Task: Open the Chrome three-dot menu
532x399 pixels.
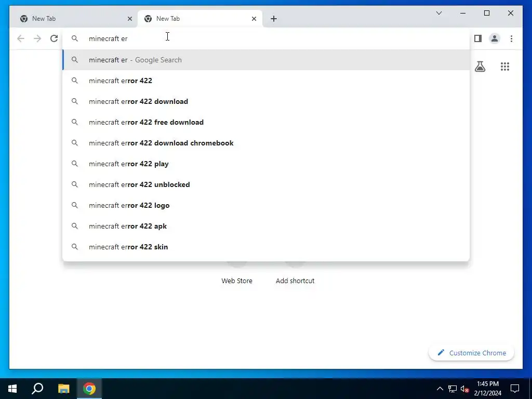Action: tap(511, 38)
